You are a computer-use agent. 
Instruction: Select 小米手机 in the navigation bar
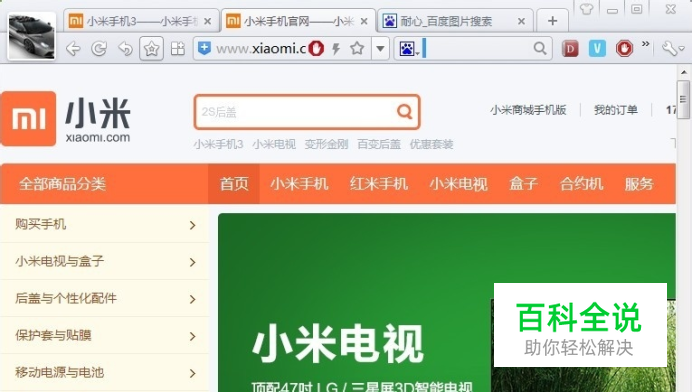coord(299,184)
